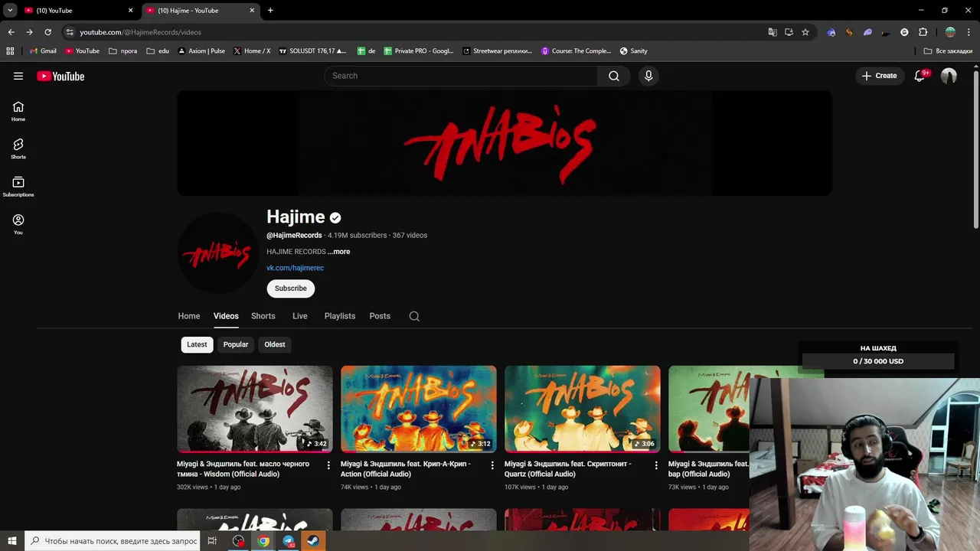Open the npora bookmarks folder
The width and height of the screenshot is (980, 551).
(123, 51)
